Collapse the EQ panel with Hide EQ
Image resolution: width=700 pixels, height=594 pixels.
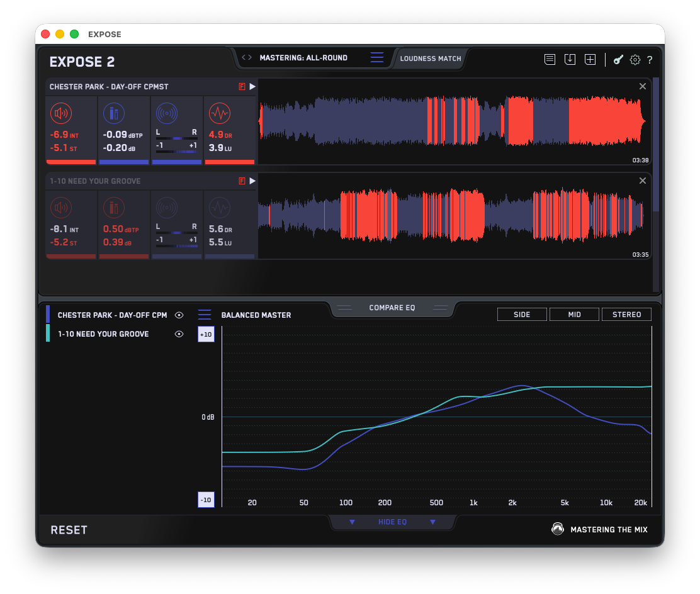tap(392, 522)
